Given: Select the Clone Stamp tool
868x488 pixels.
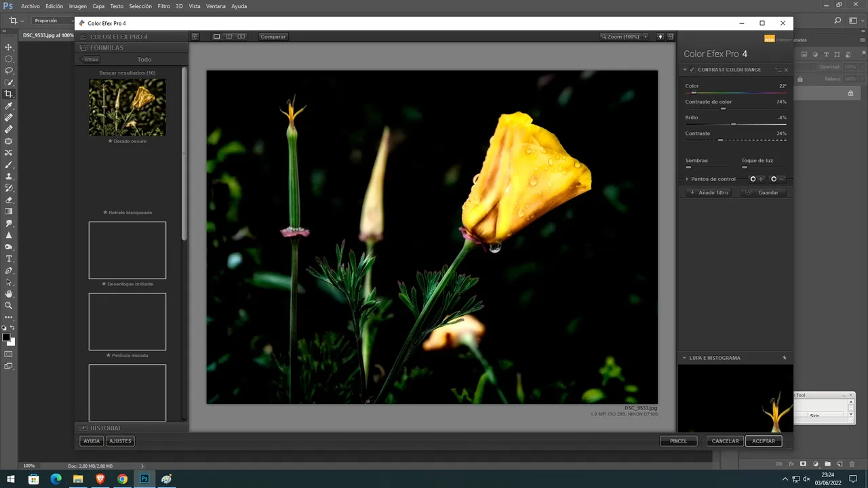Looking at the screenshot, I should tap(9, 176).
